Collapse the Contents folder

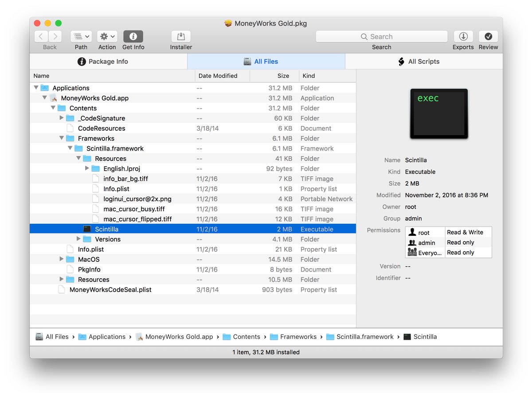53,108
